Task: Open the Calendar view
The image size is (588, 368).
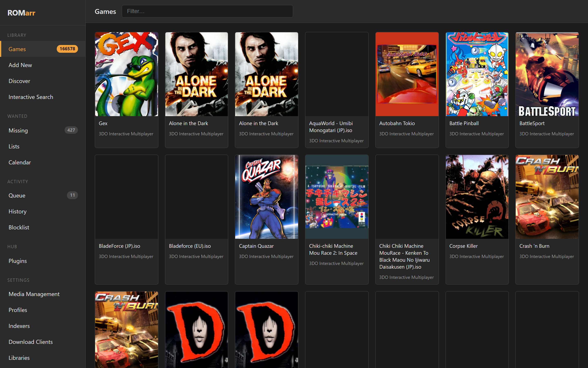Action: tap(43, 162)
